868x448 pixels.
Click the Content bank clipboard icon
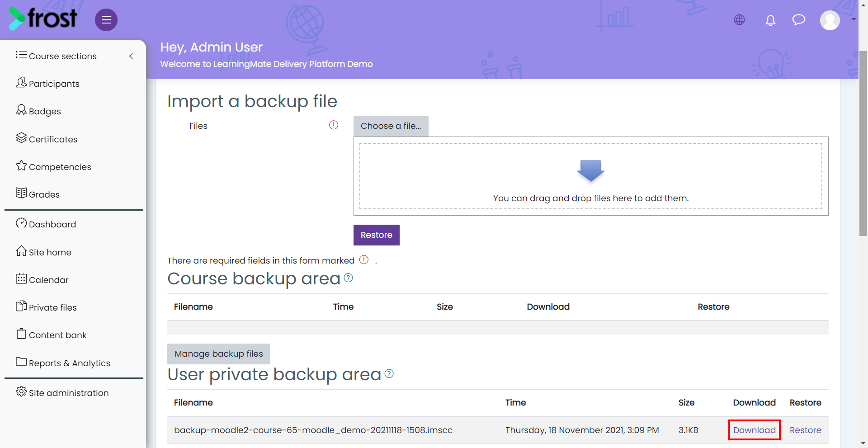[21, 334]
